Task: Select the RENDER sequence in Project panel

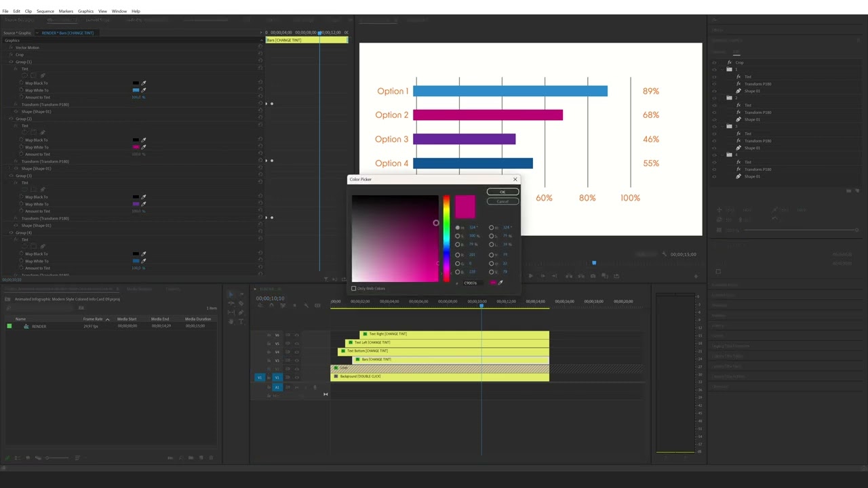Action: click(39, 327)
